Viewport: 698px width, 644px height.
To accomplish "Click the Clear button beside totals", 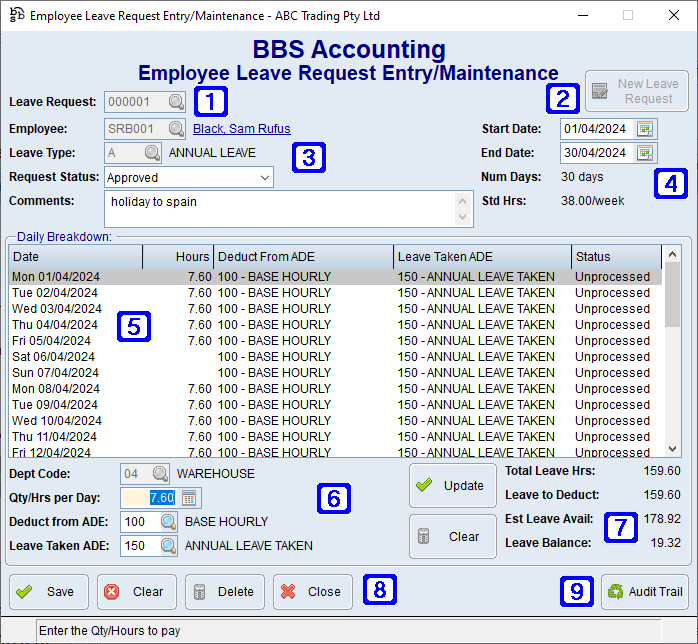I will tap(452, 537).
